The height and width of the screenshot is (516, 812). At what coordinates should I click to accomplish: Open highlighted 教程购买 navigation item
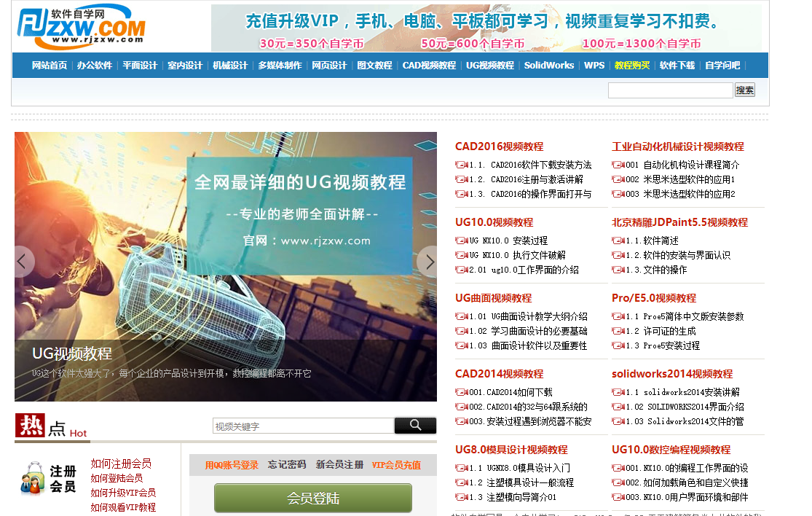(x=632, y=66)
